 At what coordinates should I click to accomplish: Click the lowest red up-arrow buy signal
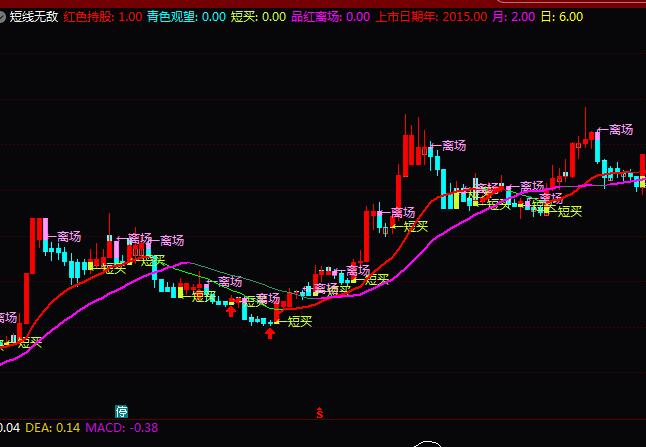click(x=269, y=333)
